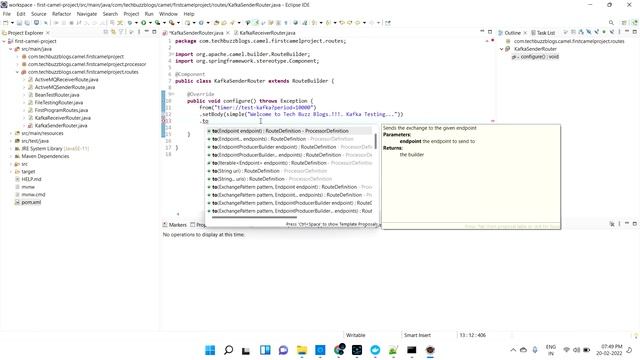Click the Open Perspective icon
Viewport: 640px width, 360px height.
(x=624, y=23)
